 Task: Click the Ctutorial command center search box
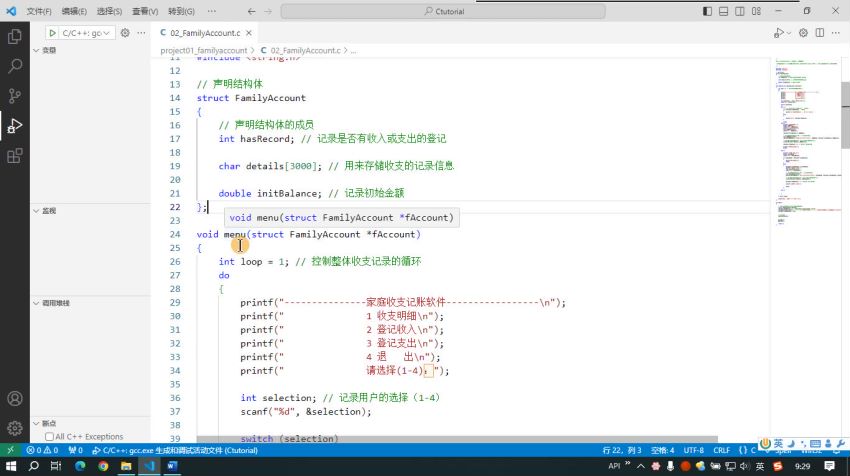click(443, 11)
